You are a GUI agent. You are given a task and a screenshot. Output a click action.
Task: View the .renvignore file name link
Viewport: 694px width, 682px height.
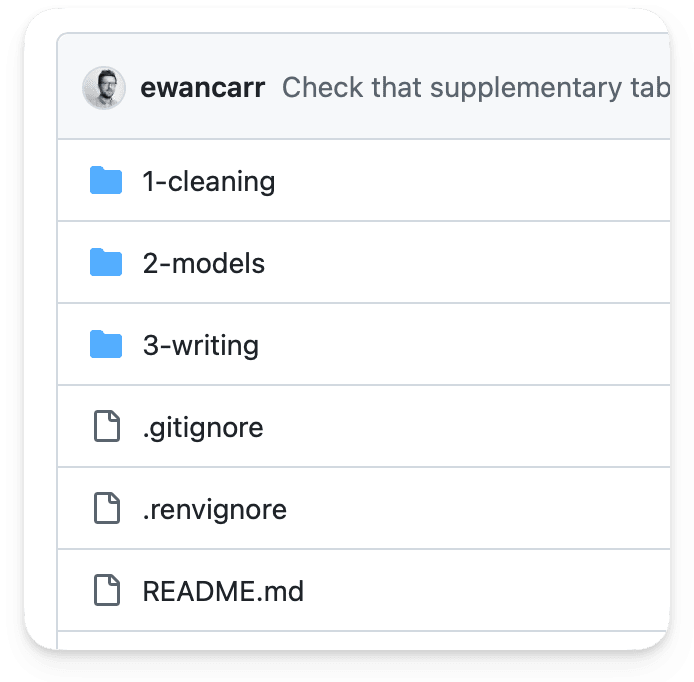pos(214,509)
